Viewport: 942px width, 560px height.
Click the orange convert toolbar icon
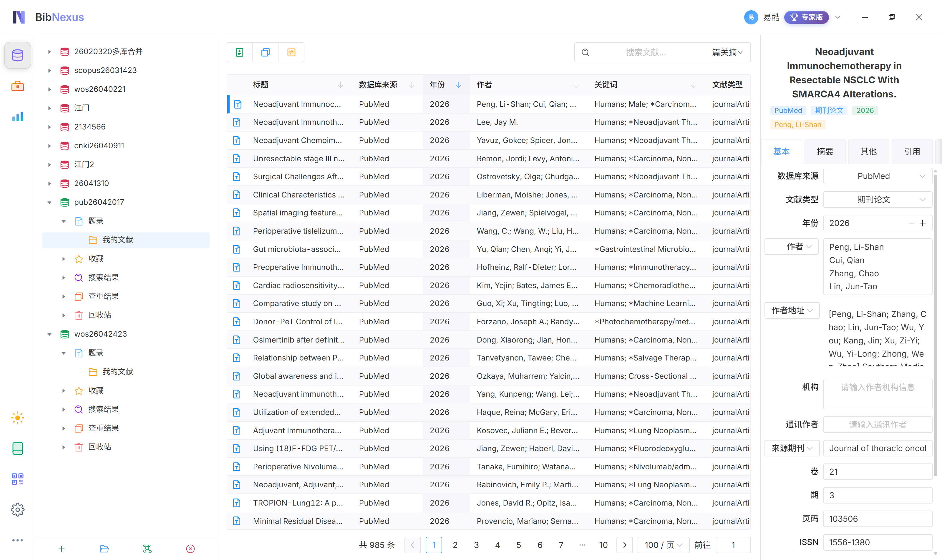click(291, 52)
